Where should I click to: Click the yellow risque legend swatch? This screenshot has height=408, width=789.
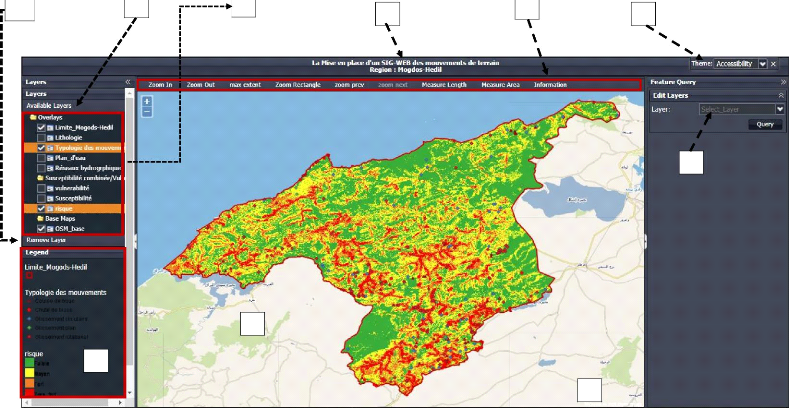tap(29, 373)
